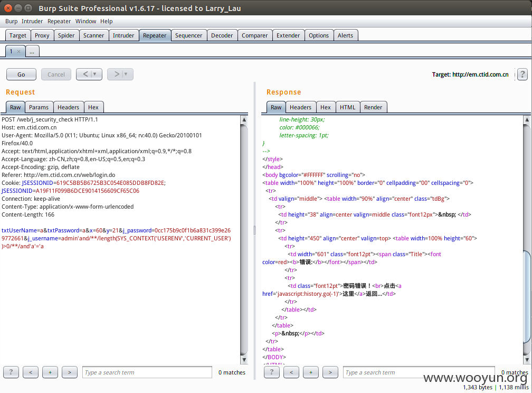Open the Alerts tab
Viewport: 532px width, 393px height.
click(345, 35)
